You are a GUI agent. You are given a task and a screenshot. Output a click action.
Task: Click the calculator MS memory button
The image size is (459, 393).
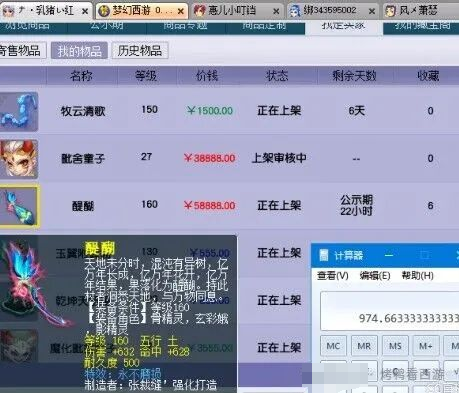click(x=395, y=346)
